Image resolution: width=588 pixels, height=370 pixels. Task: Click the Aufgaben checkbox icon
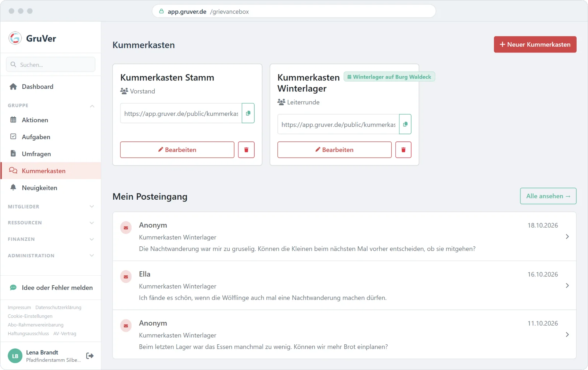13,137
